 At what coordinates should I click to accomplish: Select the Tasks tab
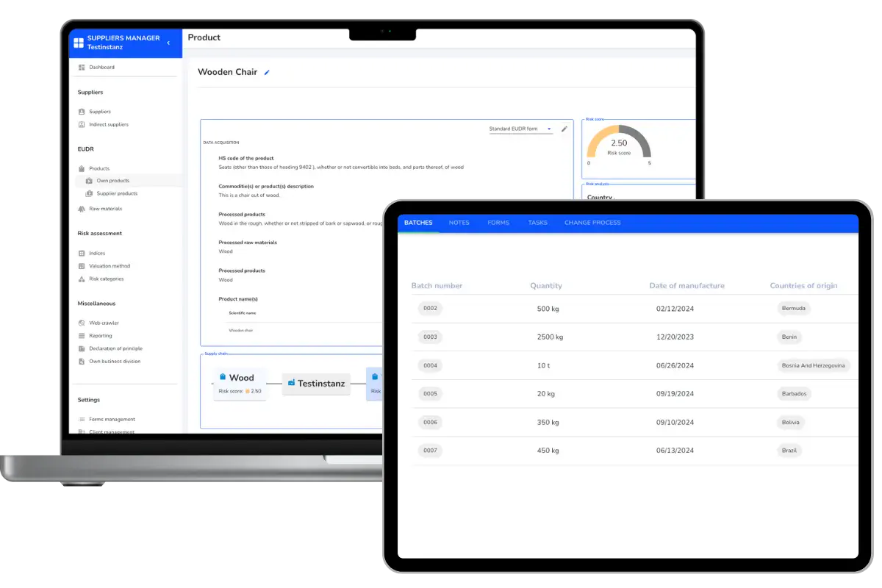(x=537, y=223)
